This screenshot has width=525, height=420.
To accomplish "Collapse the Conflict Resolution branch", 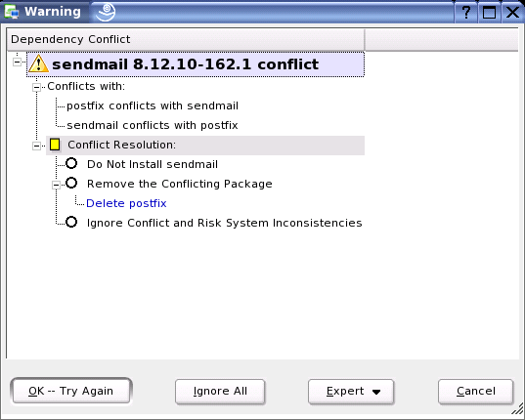I will [x=36, y=146].
